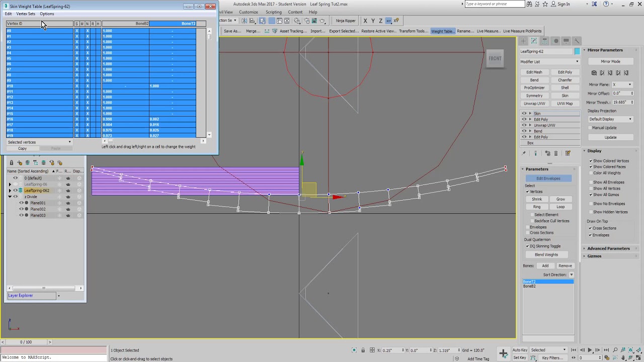Click the search binoculars icon

pyautogui.click(x=529, y=4)
